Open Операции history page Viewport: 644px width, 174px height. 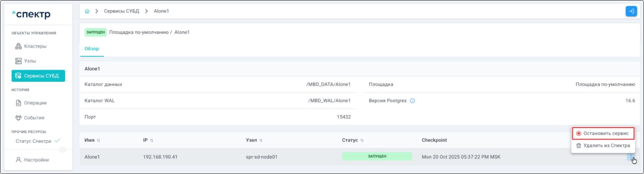[35, 103]
